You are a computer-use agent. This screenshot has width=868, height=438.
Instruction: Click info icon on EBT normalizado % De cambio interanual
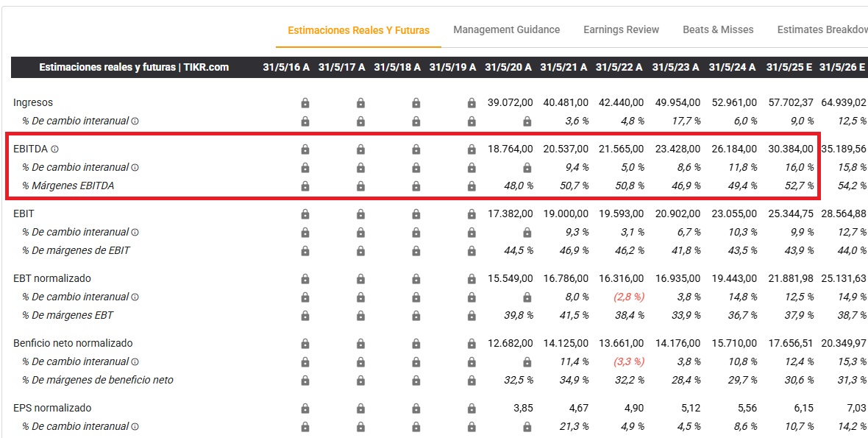135,297
